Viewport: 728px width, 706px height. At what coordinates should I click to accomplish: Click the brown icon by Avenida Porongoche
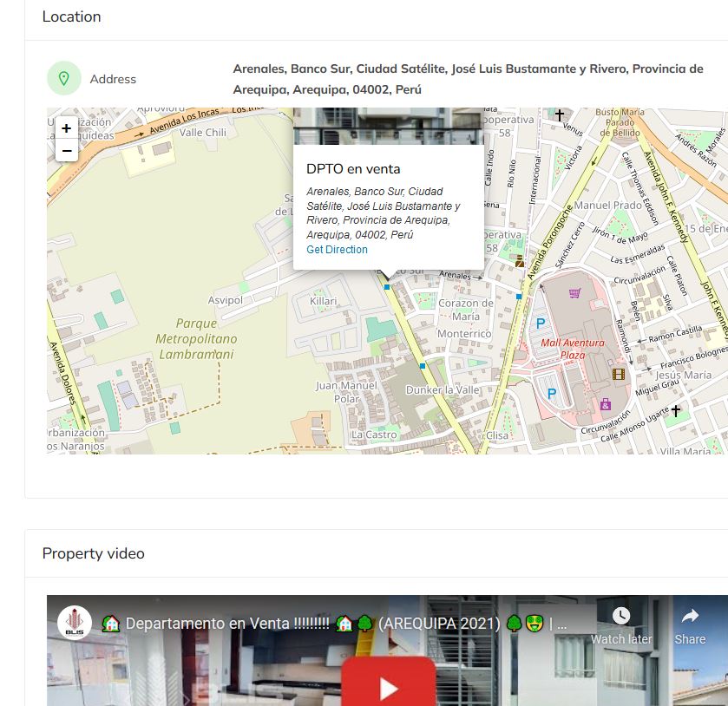pyautogui.click(x=520, y=261)
